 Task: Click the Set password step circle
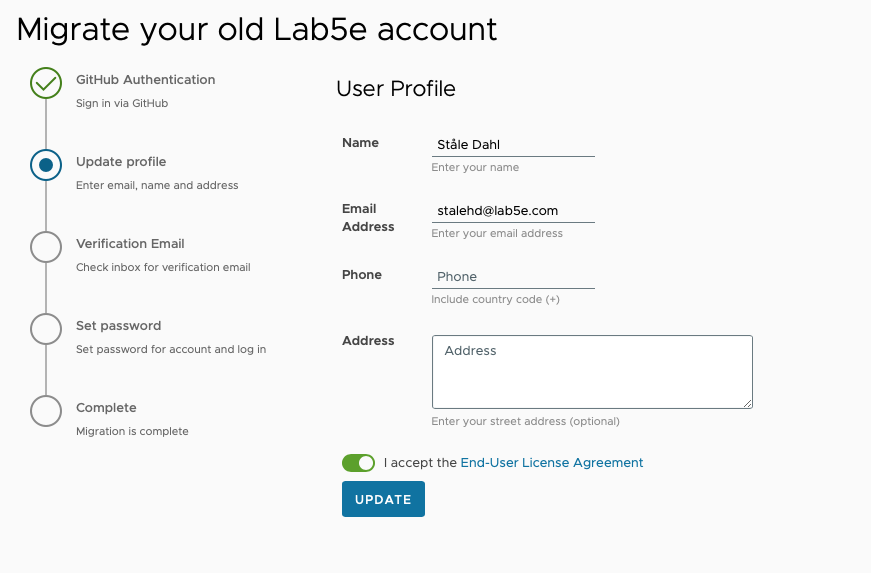click(x=46, y=329)
